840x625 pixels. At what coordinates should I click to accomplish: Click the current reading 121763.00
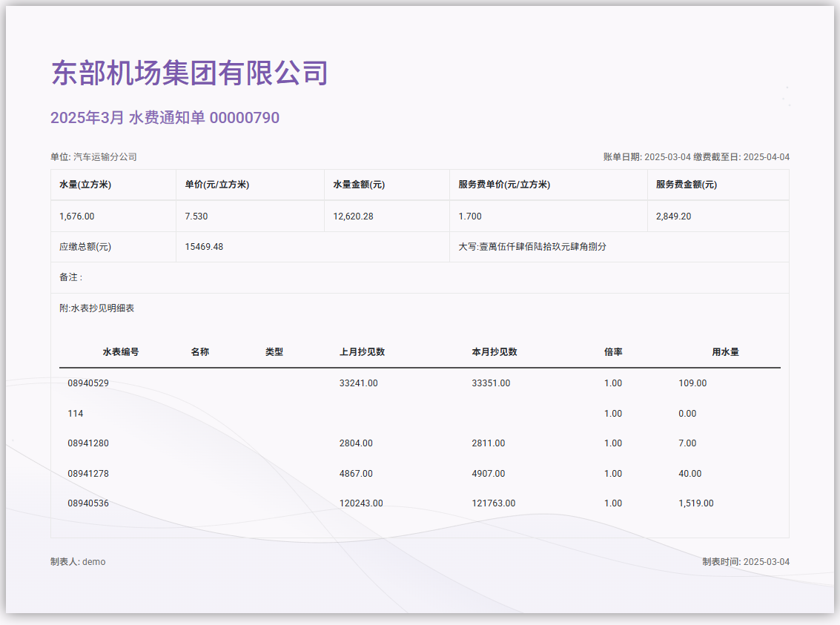[x=494, y=503]
